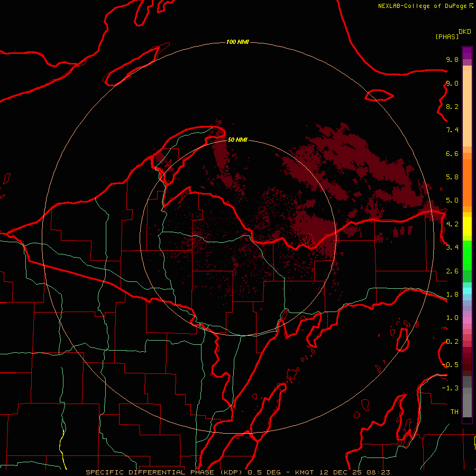Click the KMQT radar site identifier
Viewport: 476px width, 476px height.
tap(305, 472)
